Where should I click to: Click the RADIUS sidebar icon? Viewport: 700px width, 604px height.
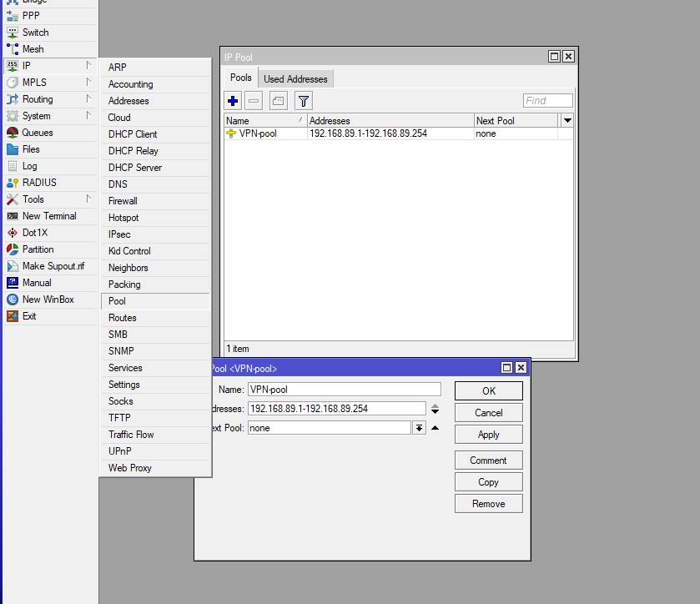pos(13,183)
